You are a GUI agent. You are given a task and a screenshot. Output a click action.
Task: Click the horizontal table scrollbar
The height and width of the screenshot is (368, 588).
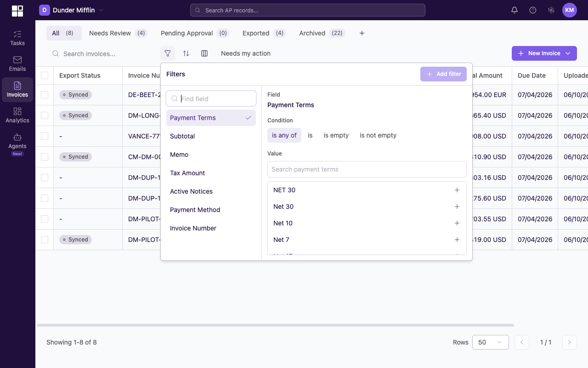(275, 325)
